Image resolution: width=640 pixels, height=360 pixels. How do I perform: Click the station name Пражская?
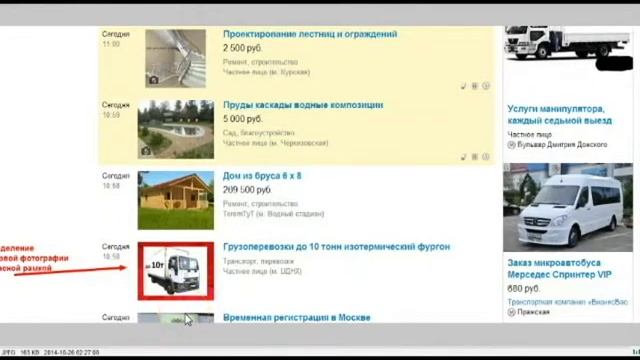coord(533,312)
